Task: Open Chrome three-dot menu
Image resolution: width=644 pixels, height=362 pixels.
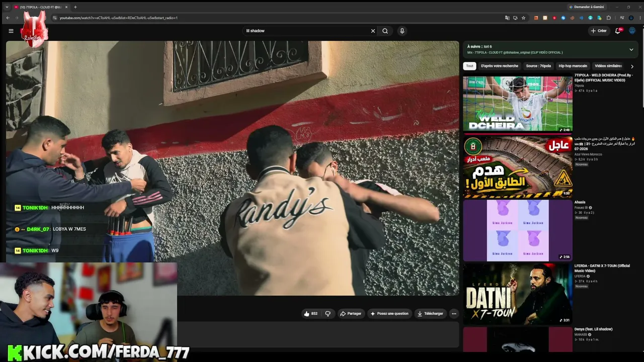Action: (x=639, y=18)
